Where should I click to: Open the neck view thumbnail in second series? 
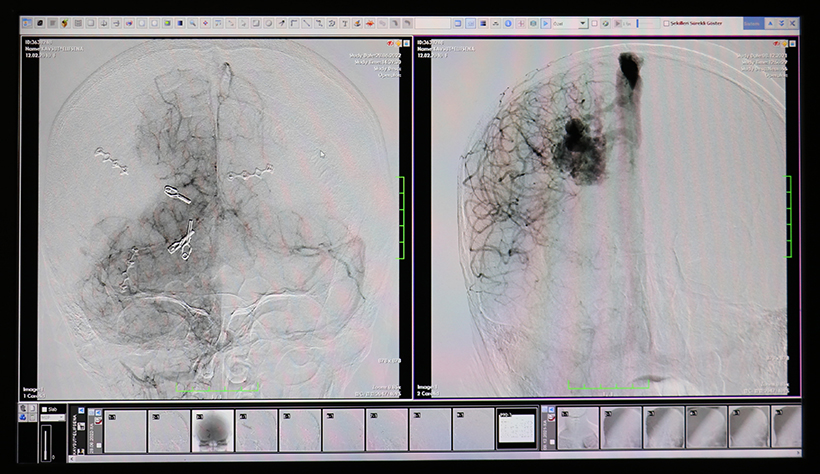[578, 428]
